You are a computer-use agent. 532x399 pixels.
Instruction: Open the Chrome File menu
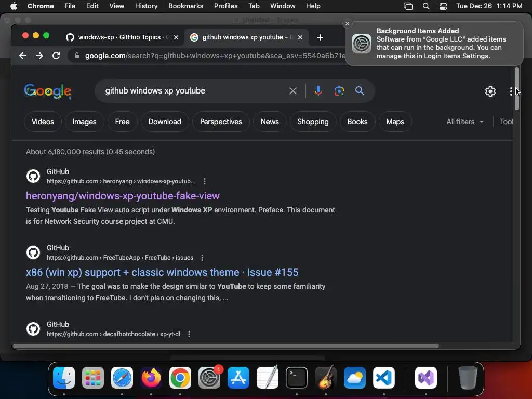[x=70, y=6]
